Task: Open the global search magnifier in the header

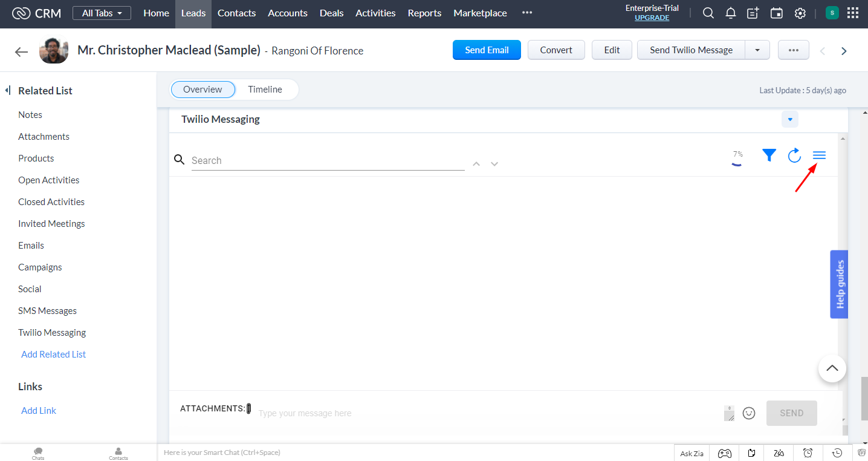Action: coord(708,13)
